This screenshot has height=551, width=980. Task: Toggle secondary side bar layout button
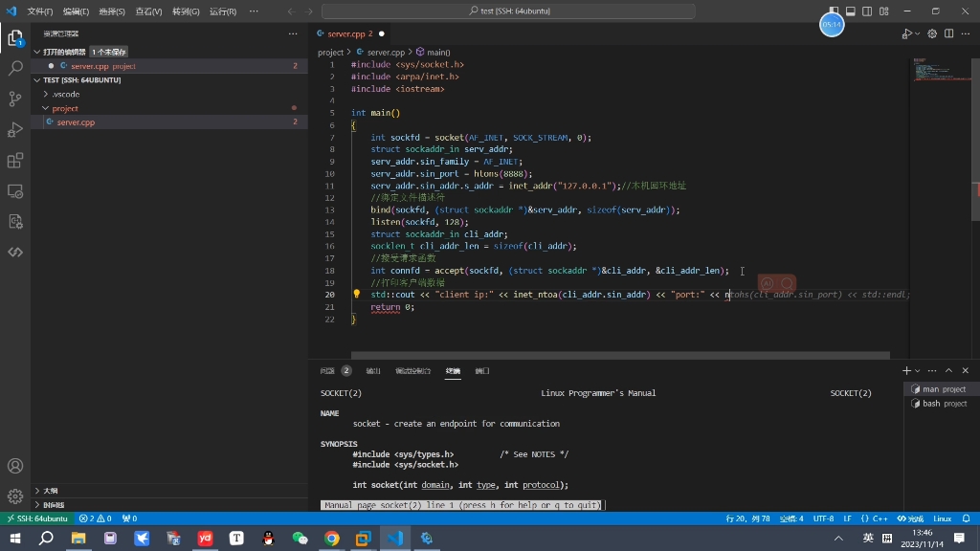[867, 11]
